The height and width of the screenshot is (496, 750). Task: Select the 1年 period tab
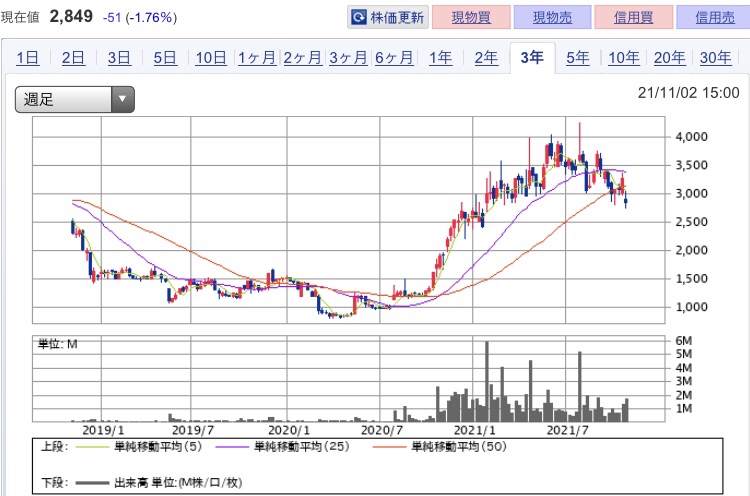440,58
